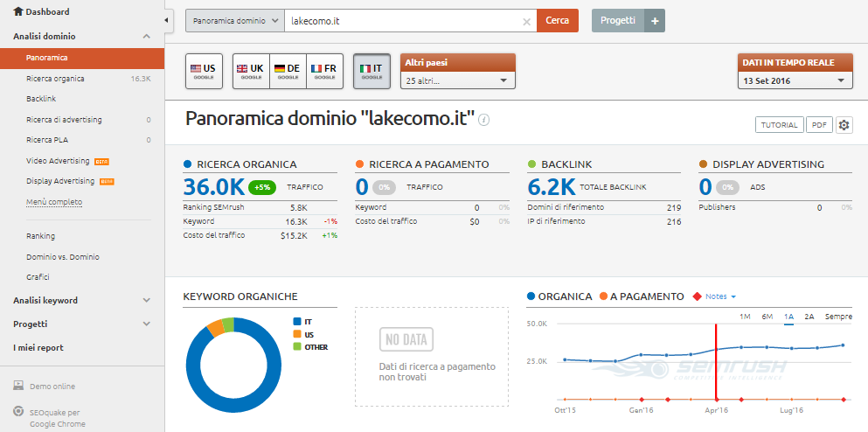
Task: Click the blue Ricerca Organica dot
Action: pyautogui.click(x=187, y=164)
